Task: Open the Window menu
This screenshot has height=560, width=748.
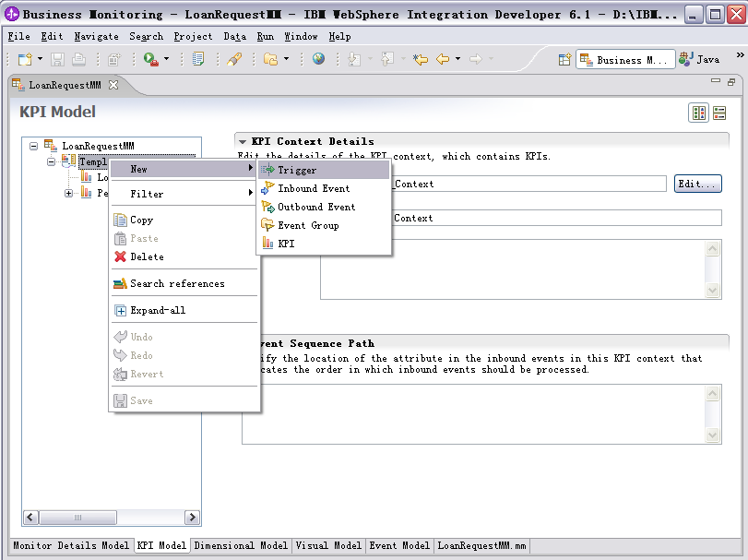Action: (301, 36)
